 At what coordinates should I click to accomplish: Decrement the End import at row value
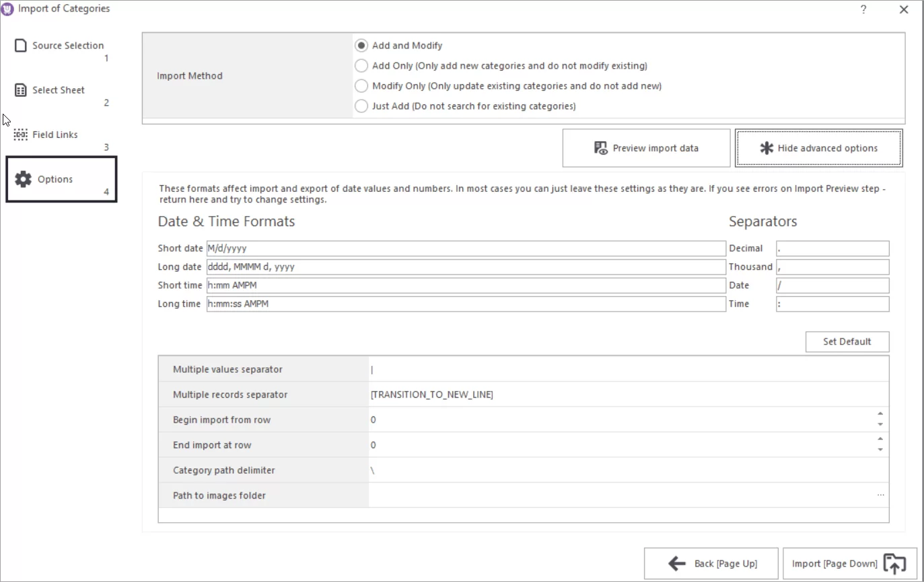coord(880,449)
